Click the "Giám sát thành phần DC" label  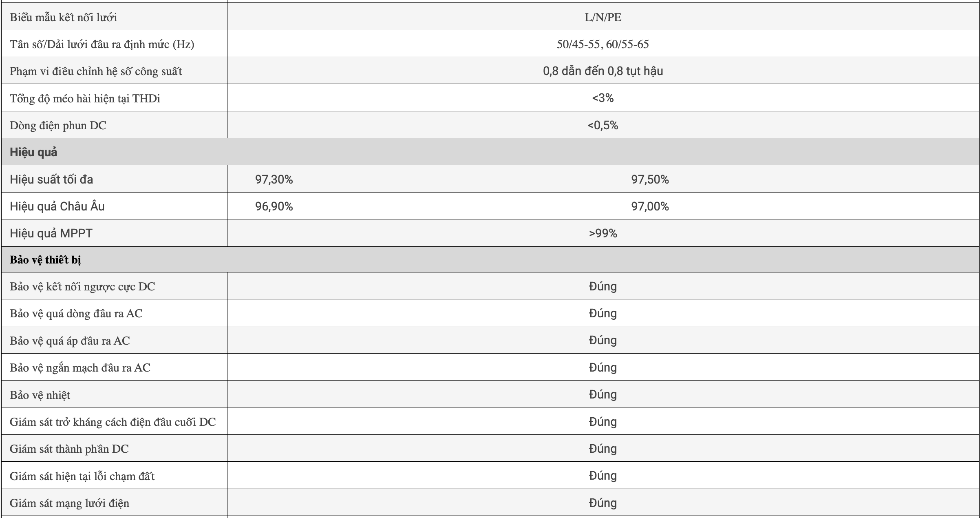click(x=69, y=449)
